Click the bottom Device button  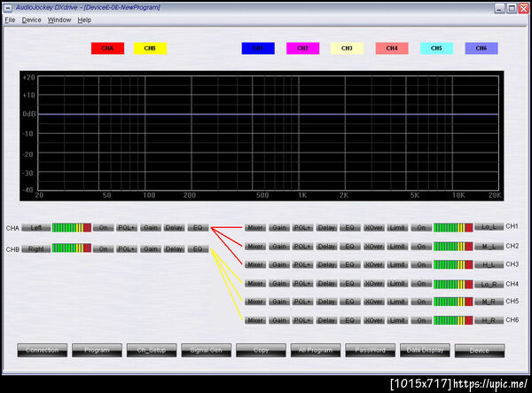click(x=480, y=350)
